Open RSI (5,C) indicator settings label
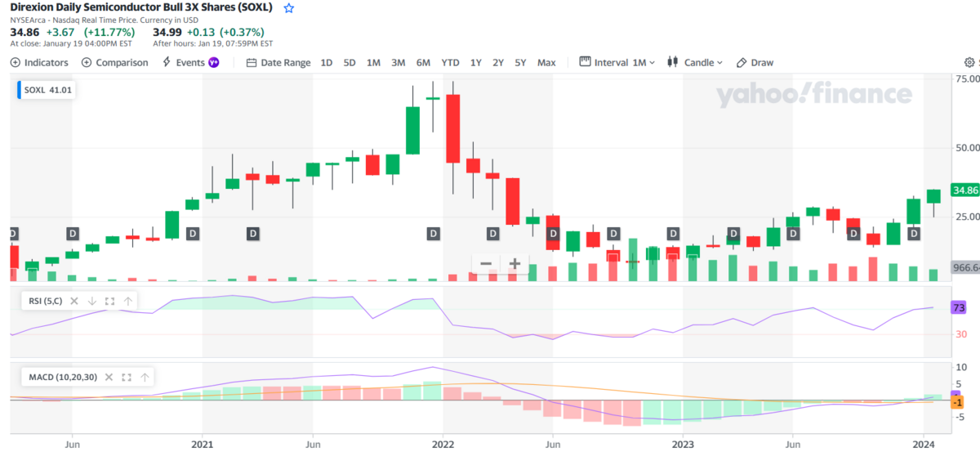The width and height of the screenshot is (980, 452). tap(44, 301)
